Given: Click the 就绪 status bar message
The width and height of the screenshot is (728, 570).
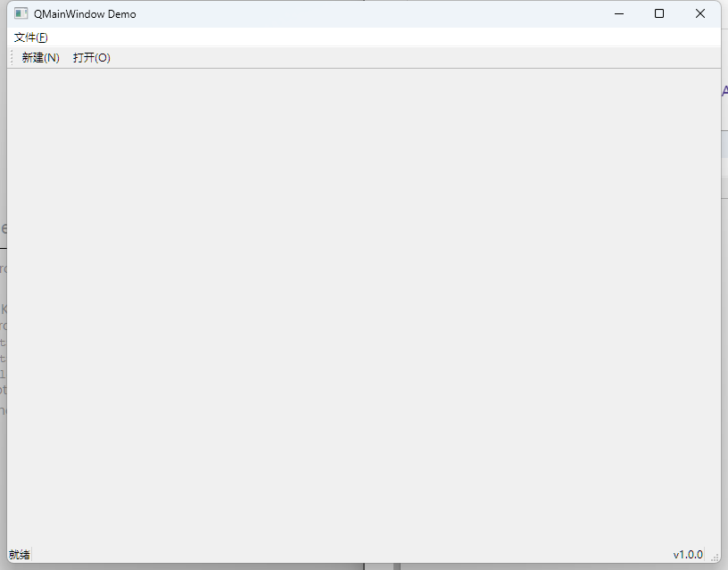Looking at the screenshot, I should click(20, 555).
